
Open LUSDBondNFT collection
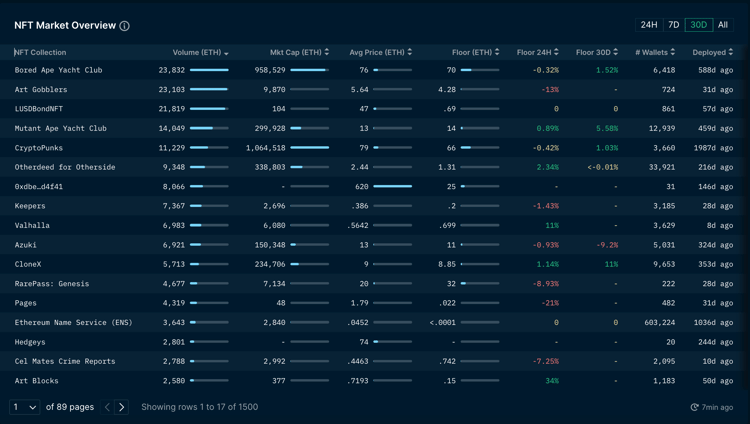tap(39, 109)
